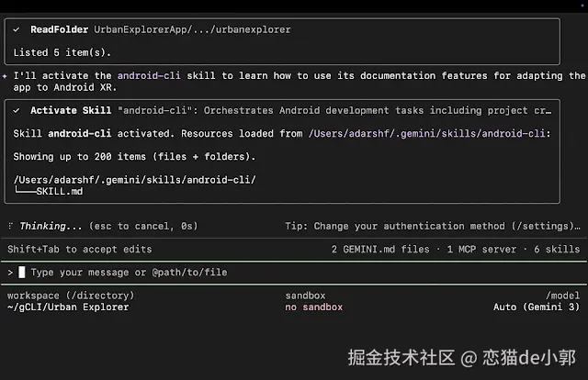588x380 pixels.
Task: Click the "~/gCLI/Urban Explorer" workspace path
Action: coord(68,307)
